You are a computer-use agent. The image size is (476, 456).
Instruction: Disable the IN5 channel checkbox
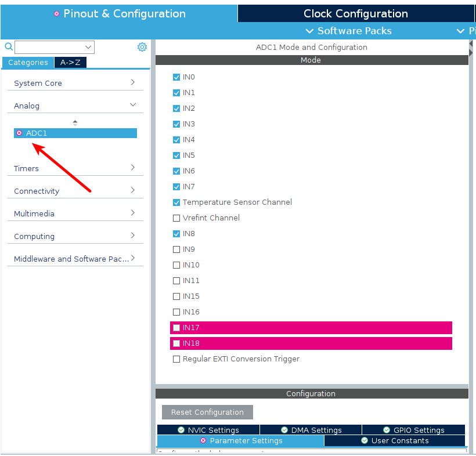click(x=176, y=155)
